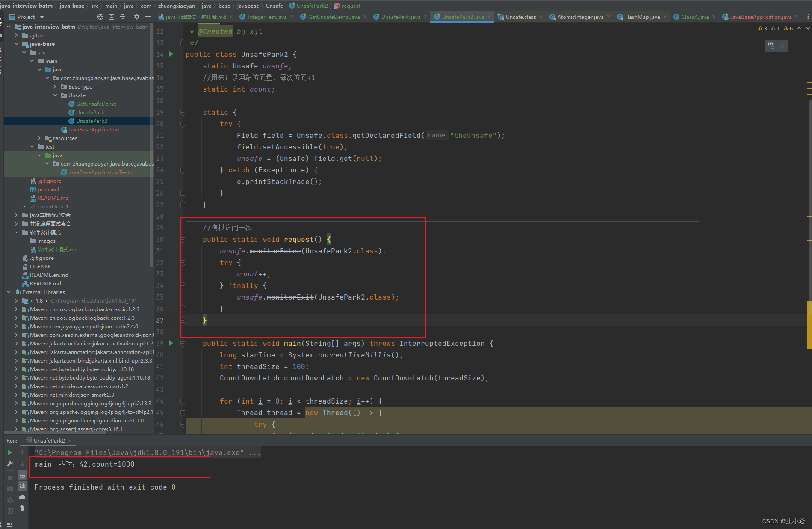Click the Collapse All icon in Project toolbar
Viewport: 812px width, 529px height.
pos(123,17)
